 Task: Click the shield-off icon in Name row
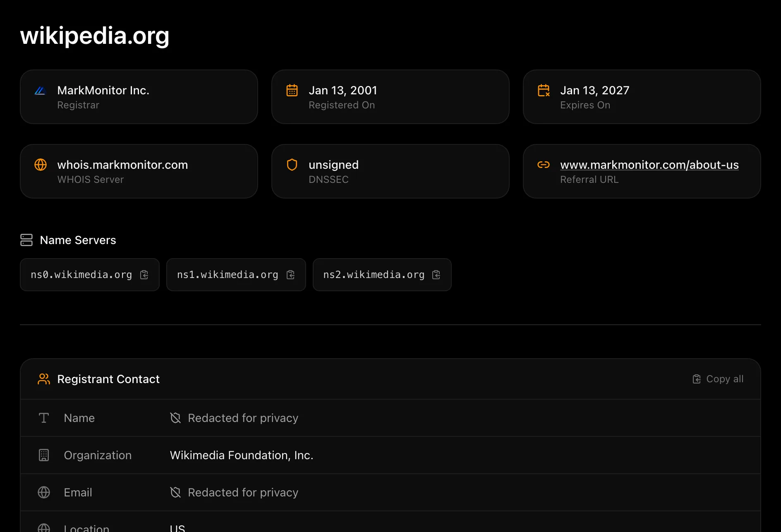pyautogui.click(x=175, y=418)
